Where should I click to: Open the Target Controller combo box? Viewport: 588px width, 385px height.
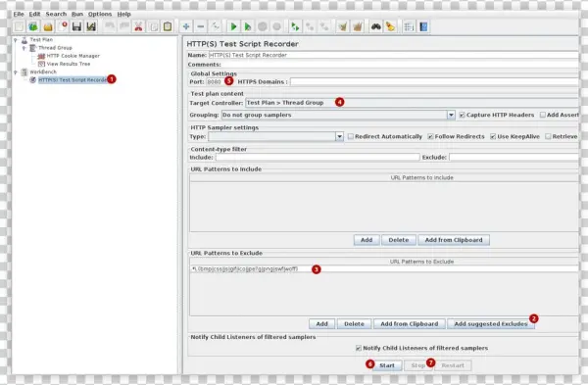[412, 103]
